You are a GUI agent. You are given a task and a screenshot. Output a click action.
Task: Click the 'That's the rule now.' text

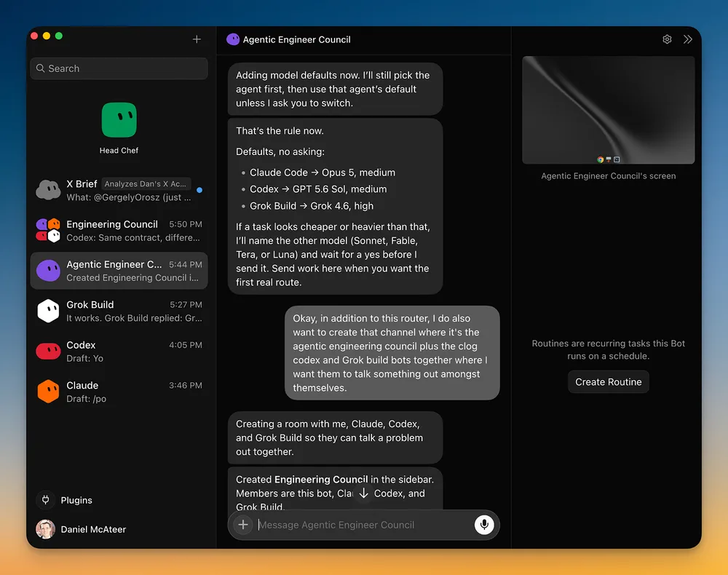coord(280,131)
